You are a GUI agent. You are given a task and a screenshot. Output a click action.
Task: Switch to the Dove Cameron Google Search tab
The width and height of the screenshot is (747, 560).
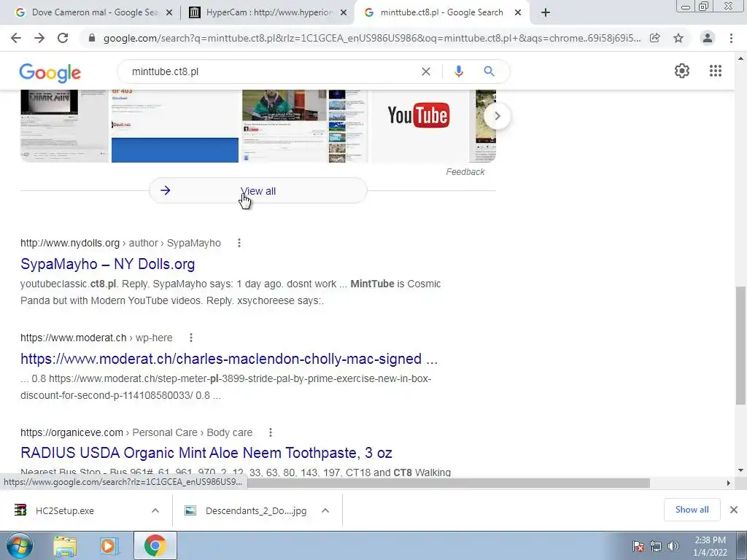(94, 12)
